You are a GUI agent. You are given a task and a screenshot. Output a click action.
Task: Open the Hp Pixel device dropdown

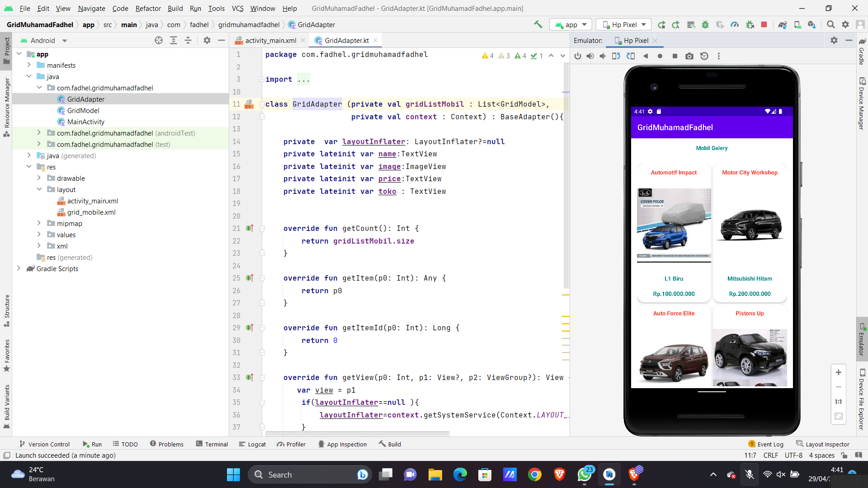[x=624, y=24]
